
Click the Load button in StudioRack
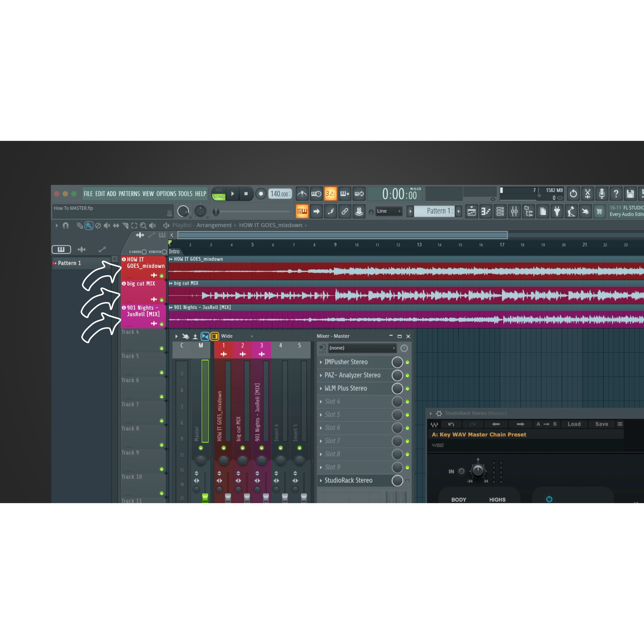[574, 424]
